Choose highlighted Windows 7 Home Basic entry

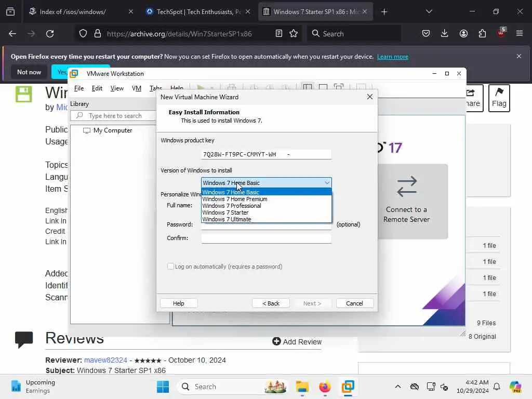point(267,192)
